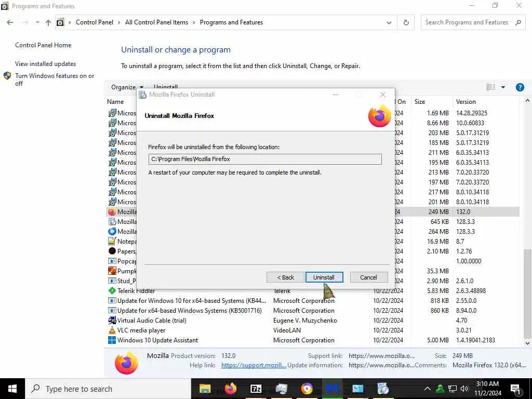Minimize the Mozilla Firefox Uninstall dialog
The height and width of the screenshot is (399, 532).
(x=336, y=95)
